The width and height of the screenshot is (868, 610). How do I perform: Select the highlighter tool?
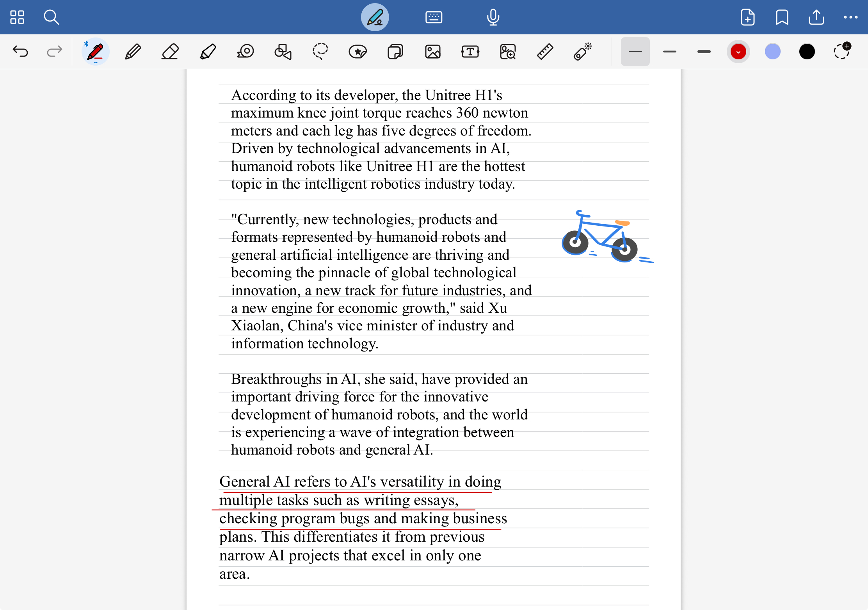[x=208, y=52]
